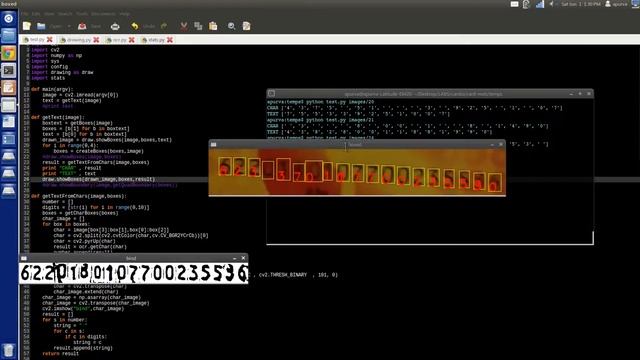Click the 'def getText(image):' code line

(57, 118)
